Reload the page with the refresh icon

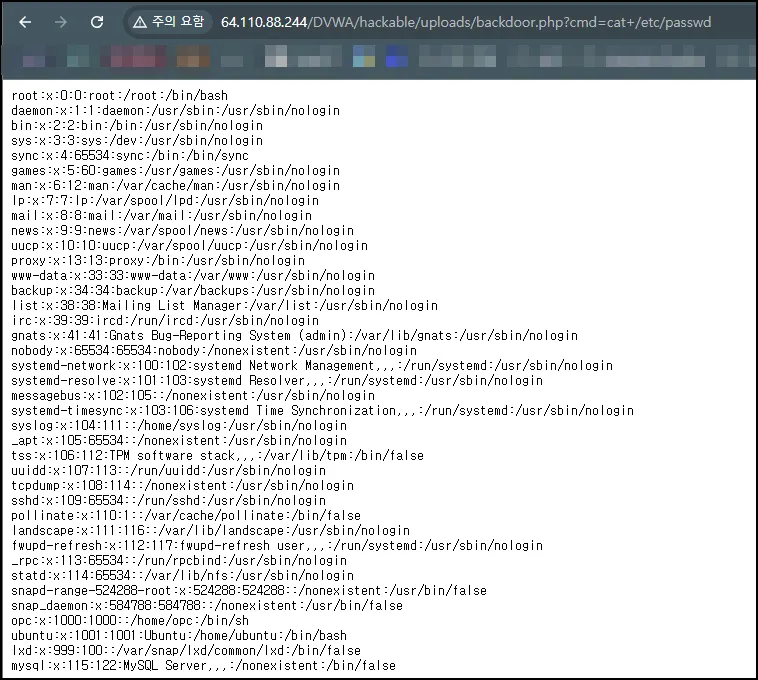click(x=97, y=22)
